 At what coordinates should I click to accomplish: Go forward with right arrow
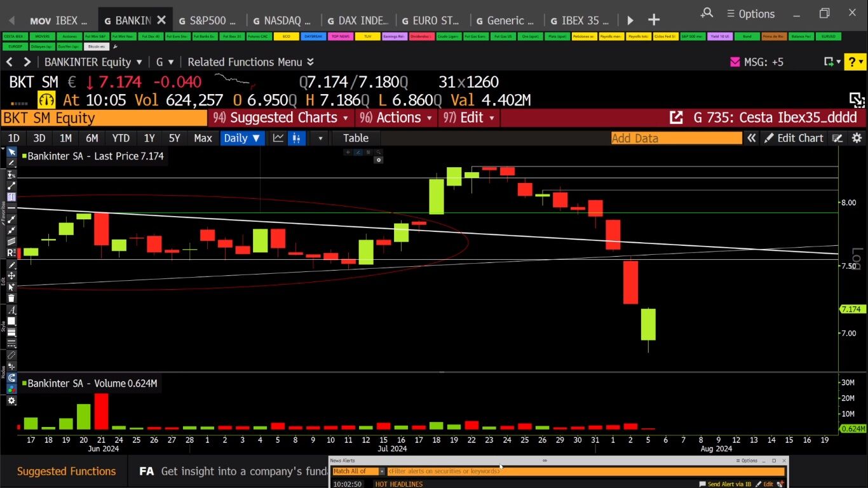tap(27, 62)
